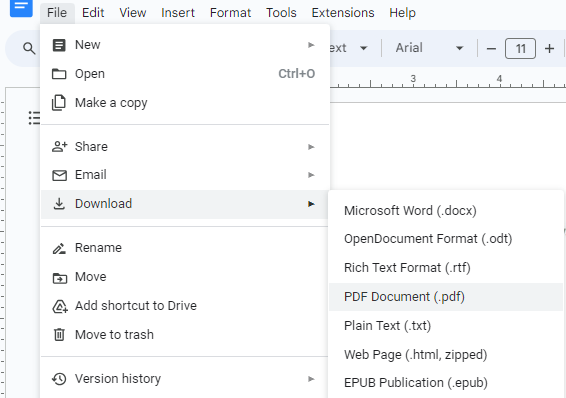Viewport: 566px width, 398px height.
Task: Open the View menu
Action: coord(133,13)
